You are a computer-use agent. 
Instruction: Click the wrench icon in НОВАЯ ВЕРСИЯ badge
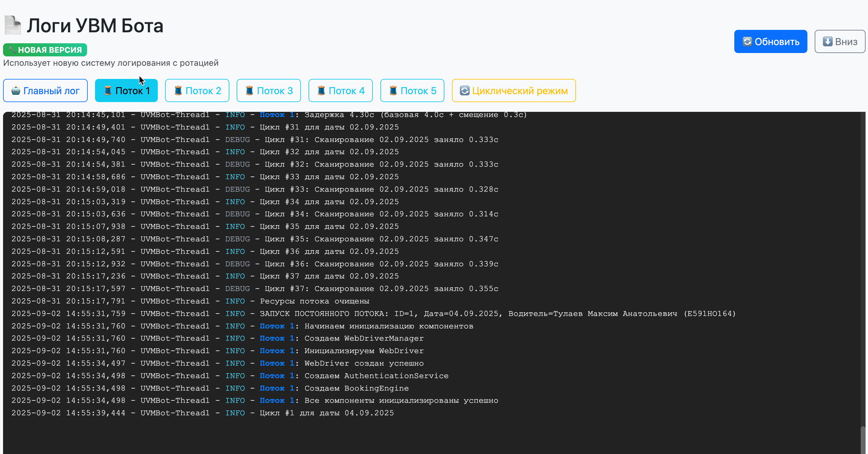pyautogui.click(x=12, y=50)
